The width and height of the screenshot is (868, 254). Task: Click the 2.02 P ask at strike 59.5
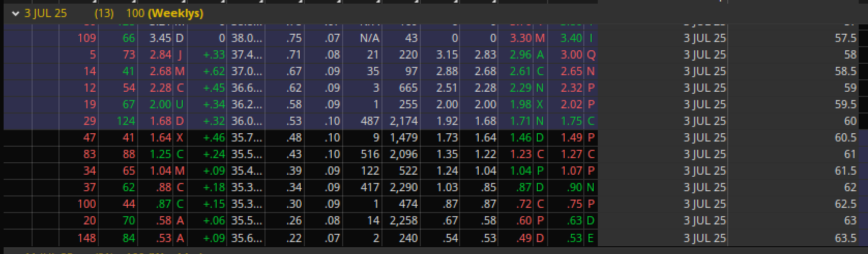(572, 104)
